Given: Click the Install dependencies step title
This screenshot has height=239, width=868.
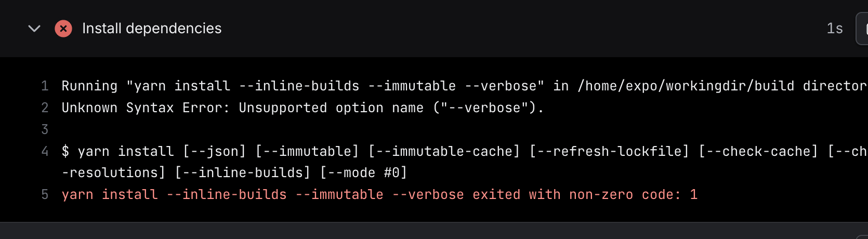Looking at the screenshot, I should [152, 29].
